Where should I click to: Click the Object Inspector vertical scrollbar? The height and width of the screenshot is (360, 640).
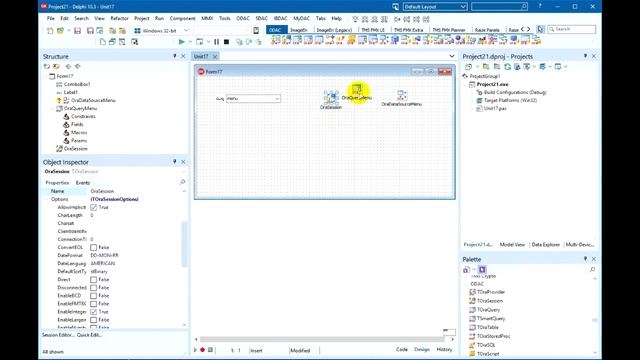pyautogui.click(x=184, y=243)
